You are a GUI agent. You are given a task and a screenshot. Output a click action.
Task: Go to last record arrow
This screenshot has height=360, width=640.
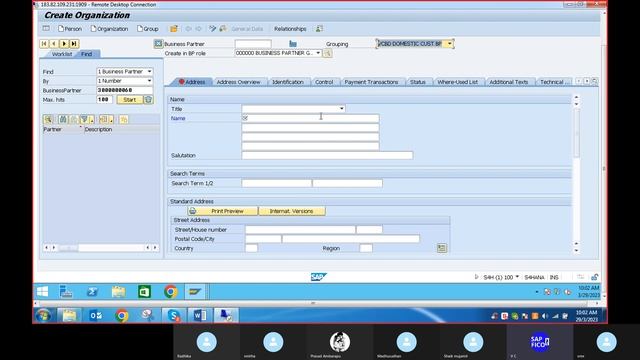(74, 44)
